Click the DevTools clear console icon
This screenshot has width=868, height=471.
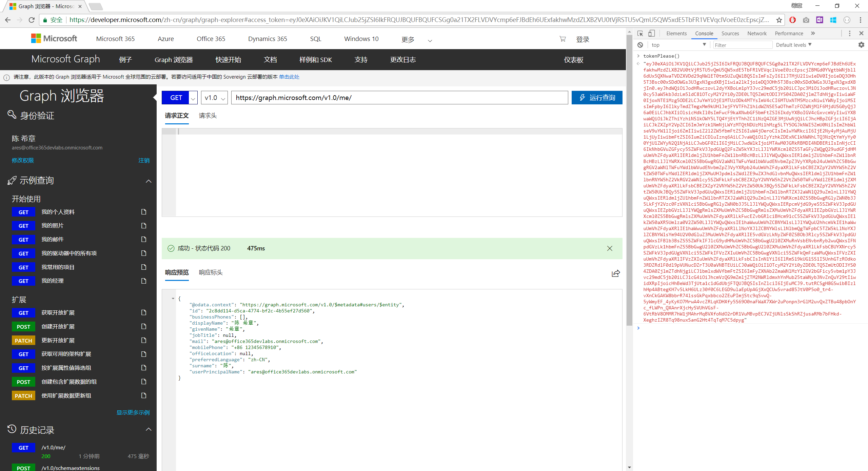[x=640, y=45]
